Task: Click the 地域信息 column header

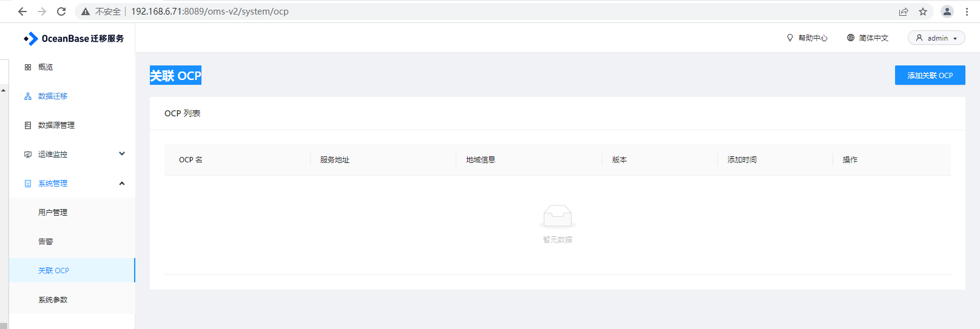Action: (x=481, y=160)
